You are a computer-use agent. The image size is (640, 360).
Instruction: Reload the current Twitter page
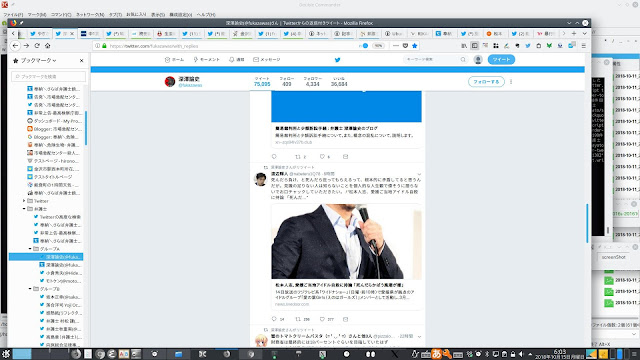pos(37,46)
